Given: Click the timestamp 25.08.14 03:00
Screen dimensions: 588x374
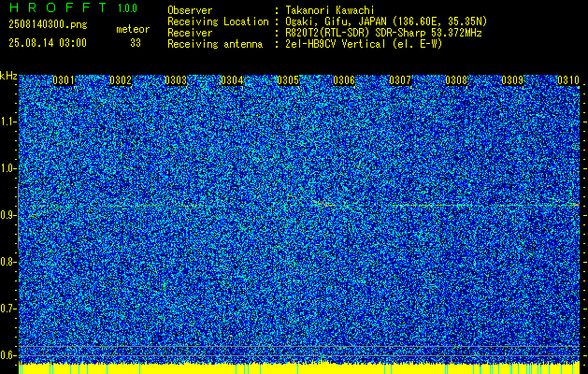Looking at the screenshot, I should 48,43.
